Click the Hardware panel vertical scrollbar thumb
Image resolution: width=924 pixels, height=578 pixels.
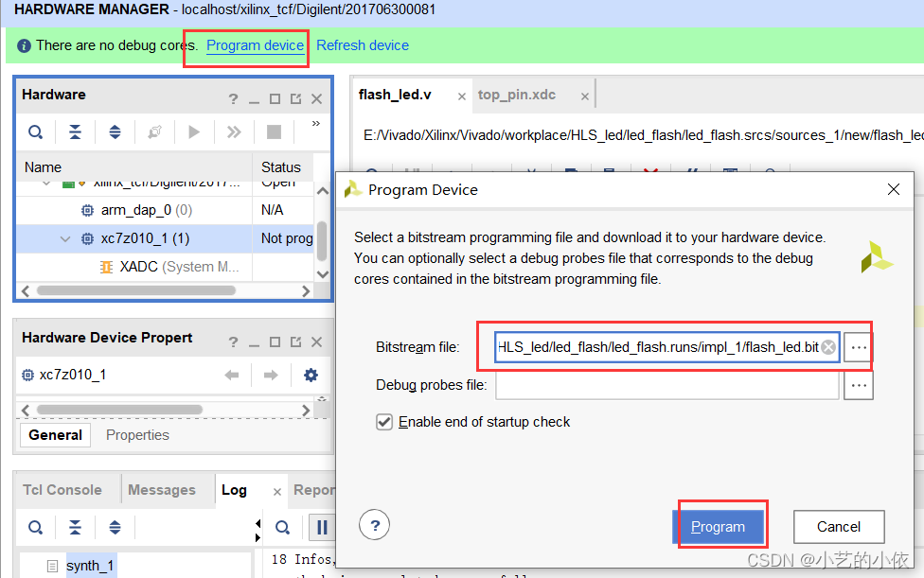pyautogui.click(x=322, y=241)
